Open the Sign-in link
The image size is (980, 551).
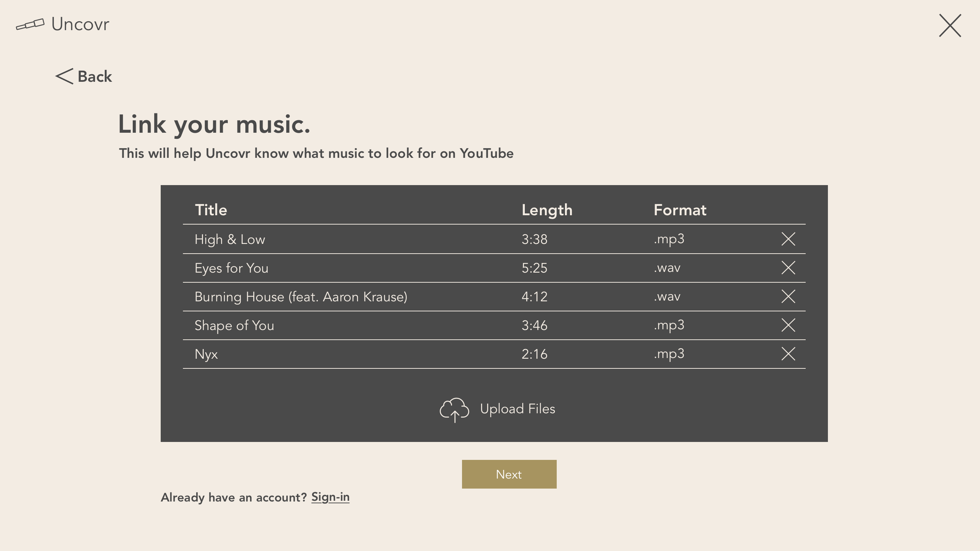tap(330, 497)
